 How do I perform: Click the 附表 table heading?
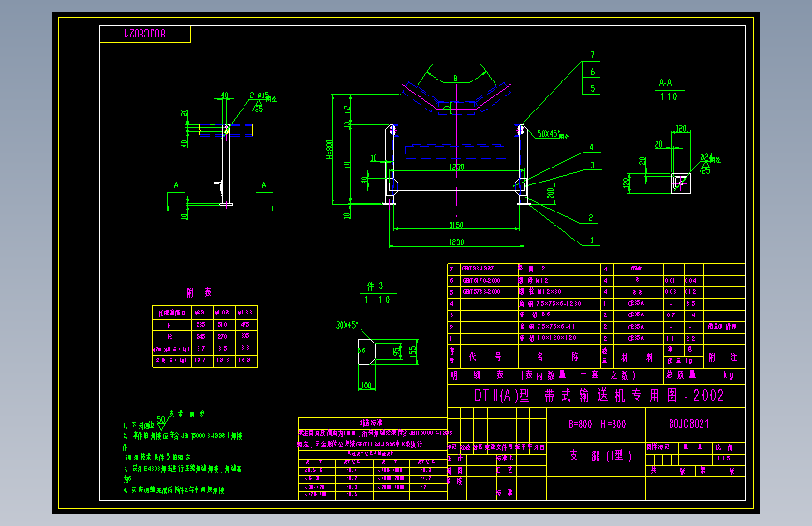point(199,293)
